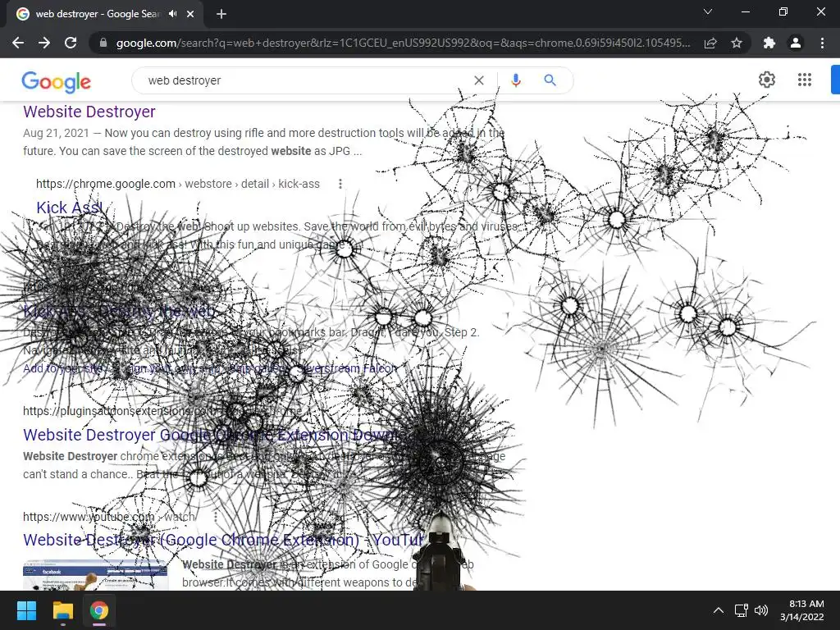
Task: Clear the search query with X
Action: pyautogui.click(x=479, y=80)
